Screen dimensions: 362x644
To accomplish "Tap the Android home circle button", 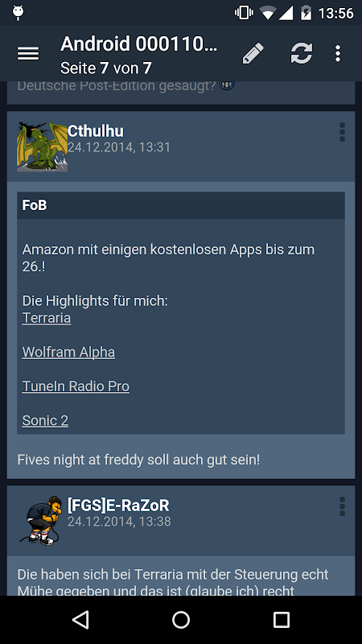I will tap(181, 619).
